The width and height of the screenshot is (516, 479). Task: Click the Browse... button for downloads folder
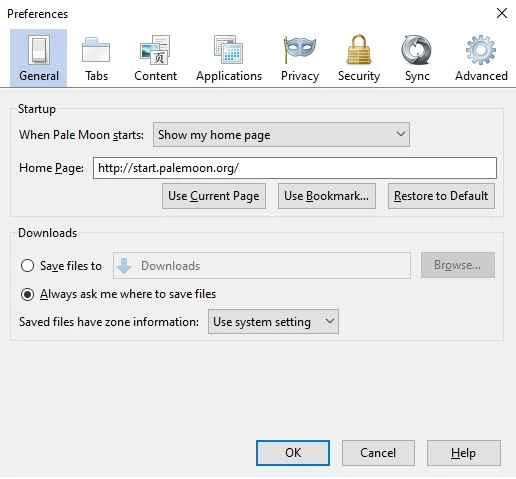(x=458, y=265)
